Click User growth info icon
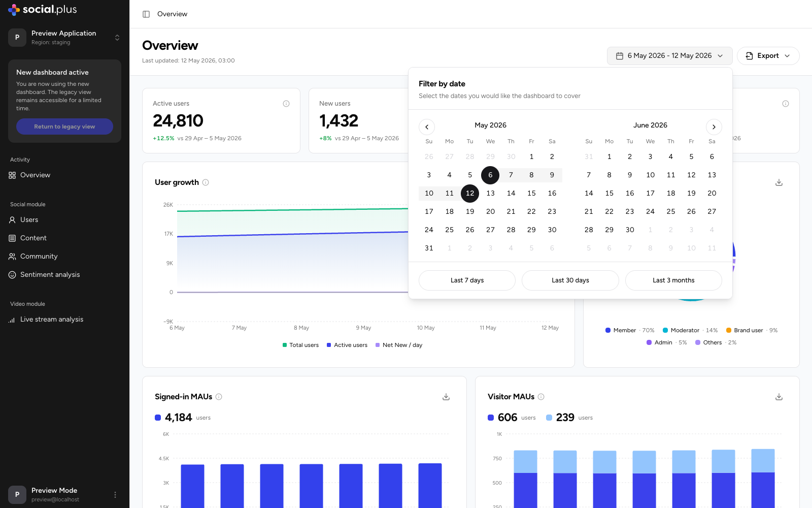Screen dimensions: 812x508 (206, 182)
